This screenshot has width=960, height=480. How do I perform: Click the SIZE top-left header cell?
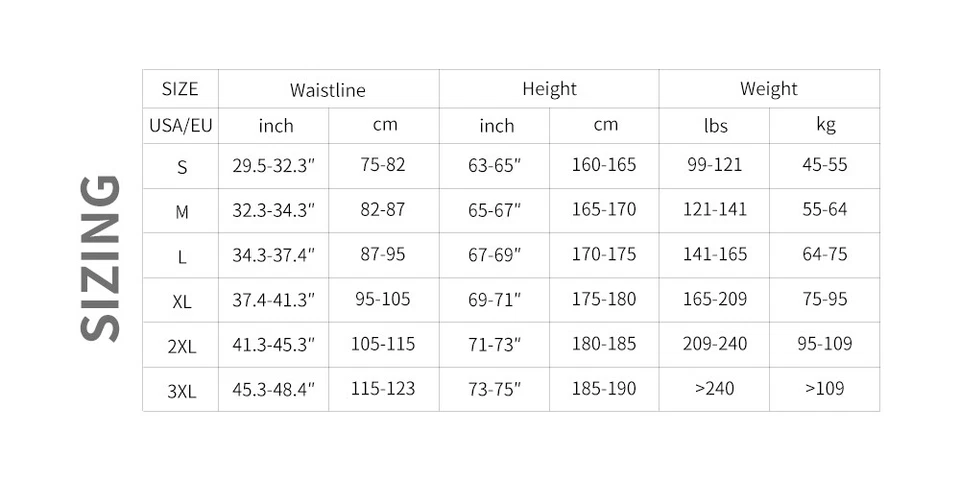180,89
